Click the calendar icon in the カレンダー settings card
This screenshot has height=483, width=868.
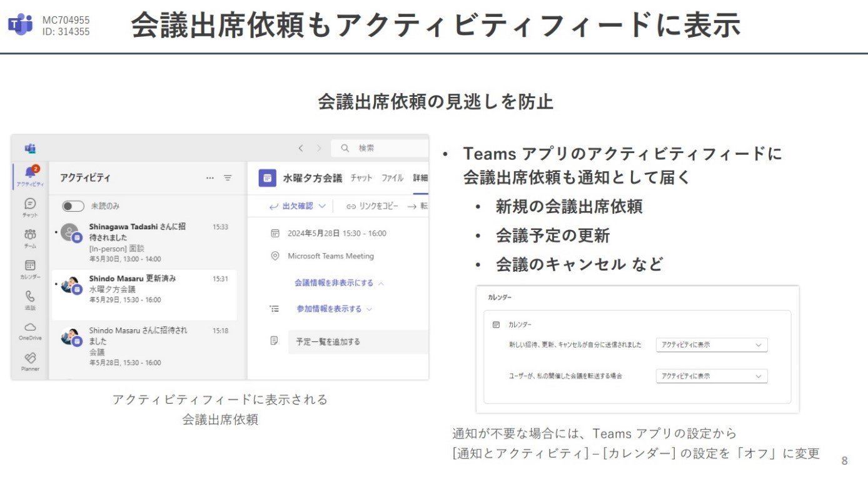[497, 325]
